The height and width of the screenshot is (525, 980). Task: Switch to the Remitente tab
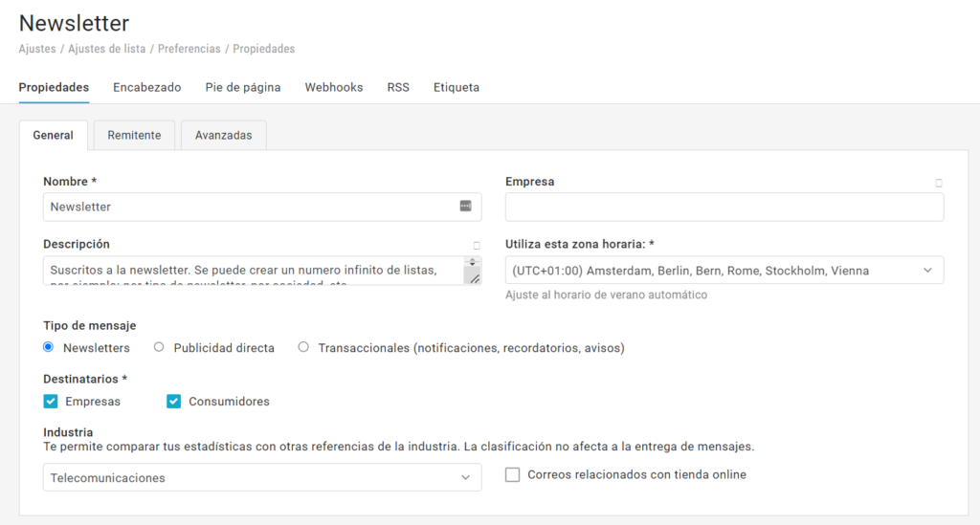click(134, 136)
